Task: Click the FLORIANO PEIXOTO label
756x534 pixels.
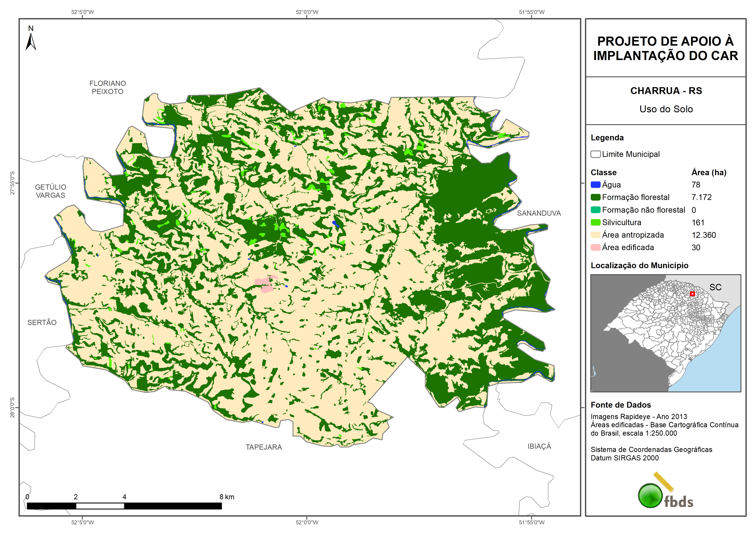Action: pyautogui.click(x=107, y=88)
